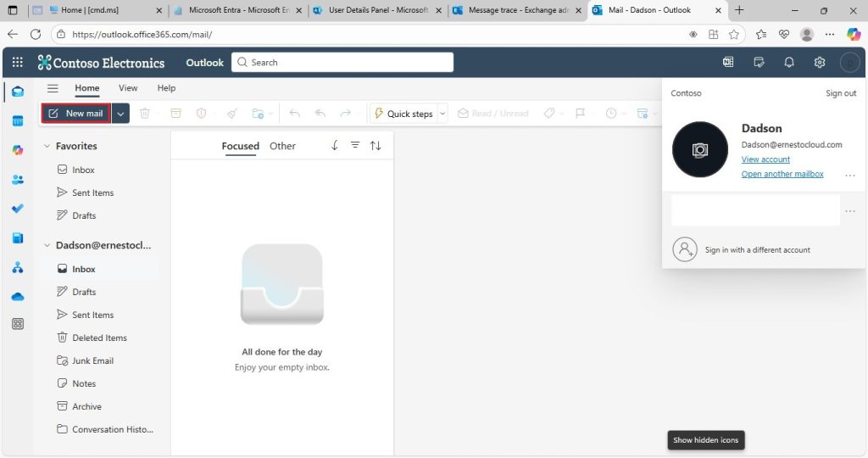Click the Outlook Search box
Image resolution: width=868 pixels, height=458 pixels.
(x=342, y=62)
